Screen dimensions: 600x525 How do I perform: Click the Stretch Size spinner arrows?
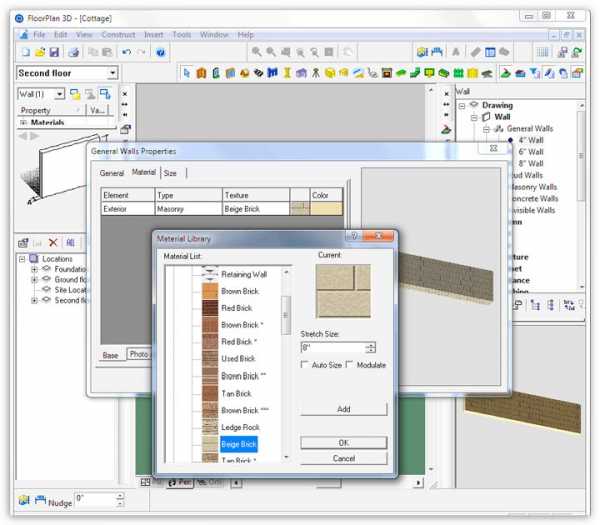pyautogui.click(x=370, y=347)
